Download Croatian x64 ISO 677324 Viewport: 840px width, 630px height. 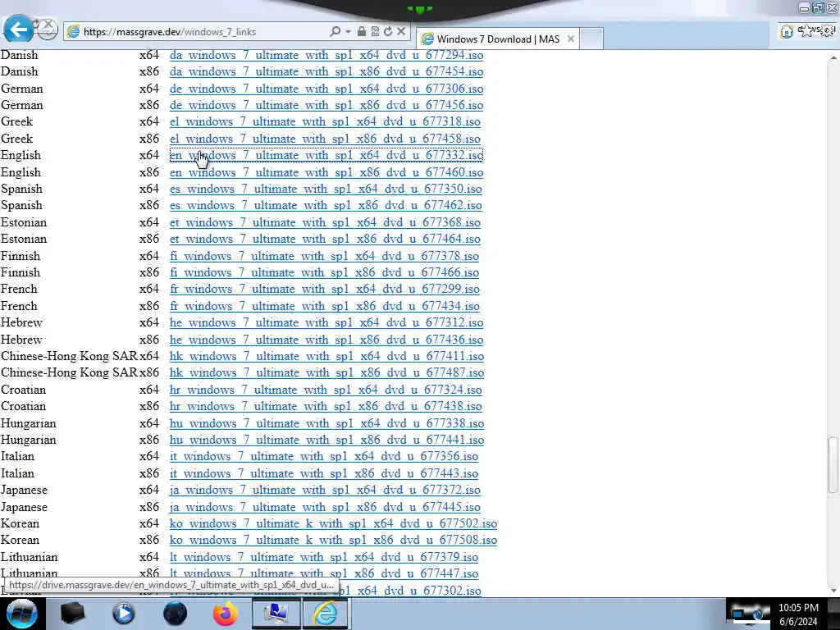[x=326, y=390]
